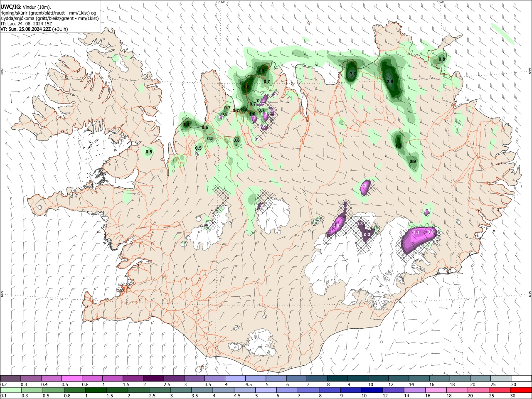Click the slate blue 7 swatch in upper legend
The image size is (532, 399).
pos(317,379)
